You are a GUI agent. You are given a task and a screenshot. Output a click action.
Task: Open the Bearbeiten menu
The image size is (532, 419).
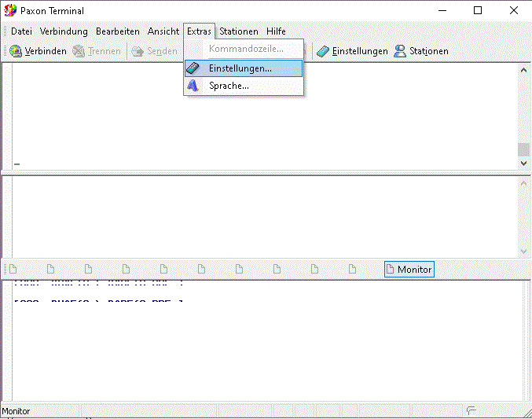point(118,31)
